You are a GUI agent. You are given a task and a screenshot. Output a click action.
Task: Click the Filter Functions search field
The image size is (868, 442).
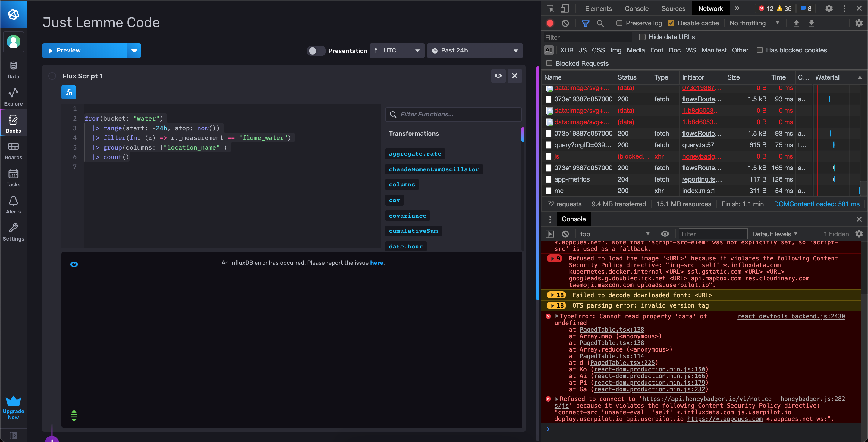(453, 114)
